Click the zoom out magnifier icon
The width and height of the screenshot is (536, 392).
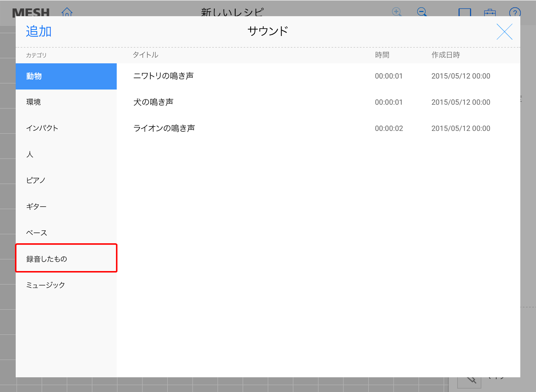(422, 12)
